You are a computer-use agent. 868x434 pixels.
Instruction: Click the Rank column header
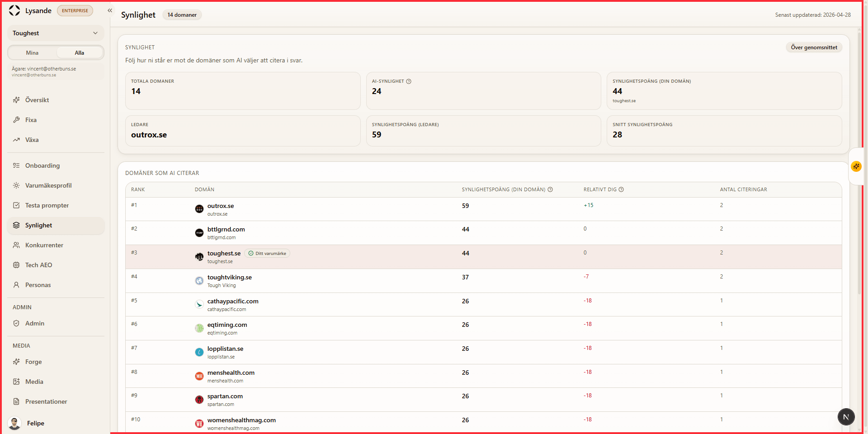coord(138,189)
